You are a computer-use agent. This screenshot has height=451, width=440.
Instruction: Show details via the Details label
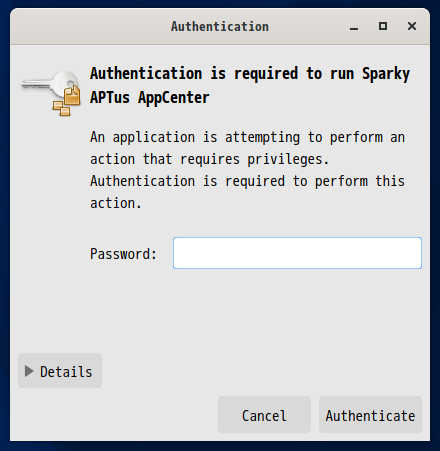(x=66, y=372)
